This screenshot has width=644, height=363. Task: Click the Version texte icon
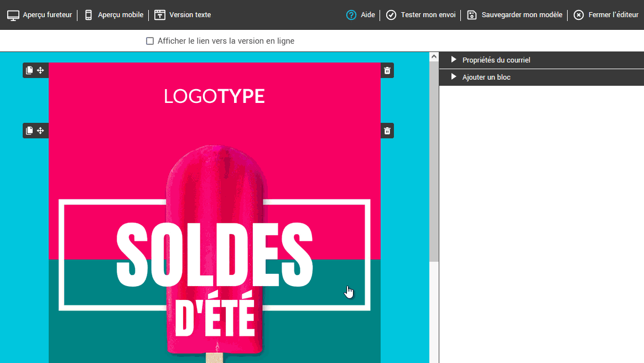tap(160, 15)
